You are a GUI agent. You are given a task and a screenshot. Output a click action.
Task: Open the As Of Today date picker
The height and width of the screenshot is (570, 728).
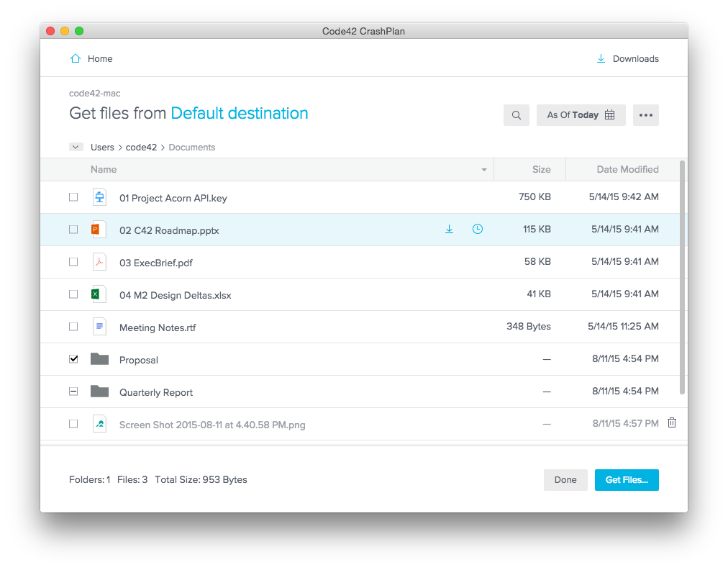pyautogui.click(x=581, y=115)
